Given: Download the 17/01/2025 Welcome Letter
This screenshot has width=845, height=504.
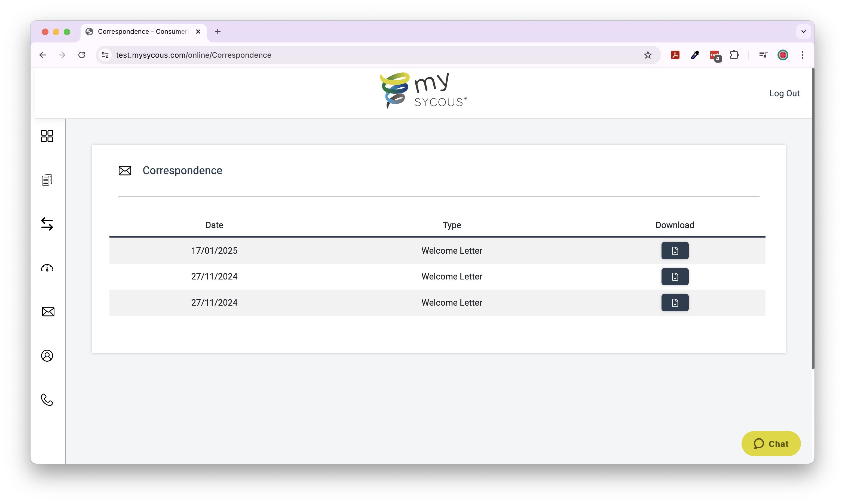Looking at the screenshot, I should (675, 251).
